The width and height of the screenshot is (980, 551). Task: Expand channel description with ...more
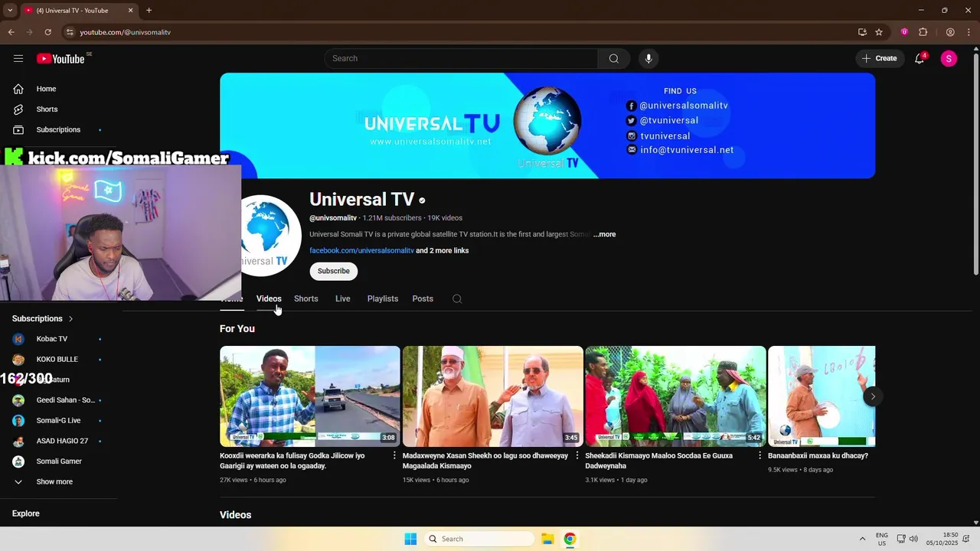tap(604, 234)
